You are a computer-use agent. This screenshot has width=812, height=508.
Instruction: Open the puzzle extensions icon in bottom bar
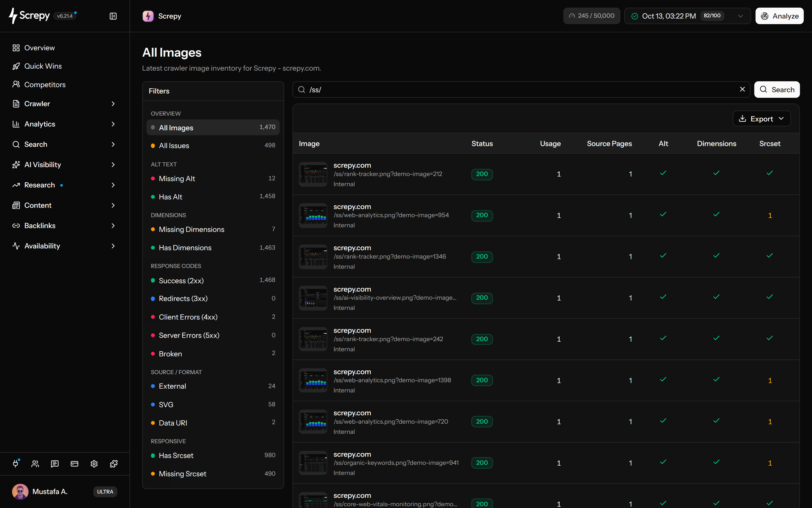tap(114, 464)
